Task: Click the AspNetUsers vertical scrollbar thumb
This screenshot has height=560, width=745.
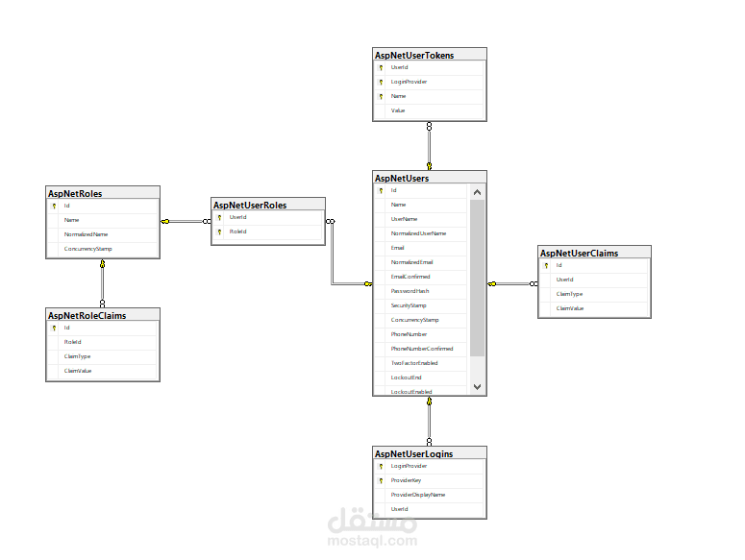Action: point(477,279)
